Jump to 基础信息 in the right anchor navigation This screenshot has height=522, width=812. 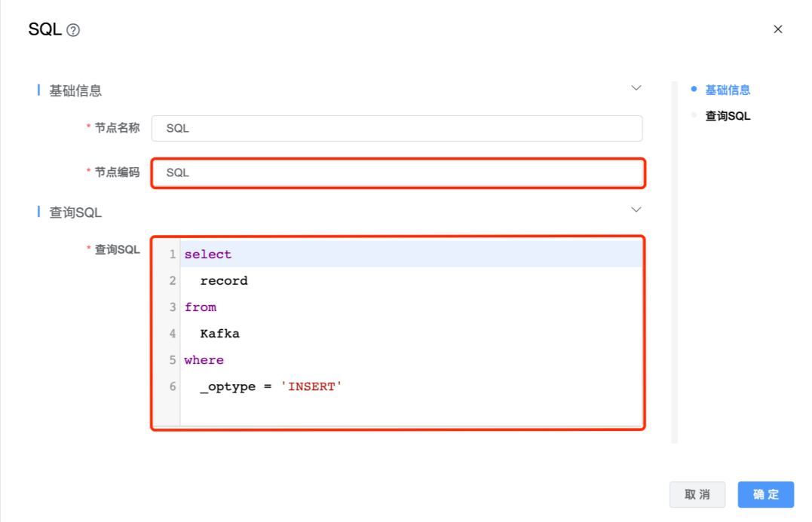tap(728, 90)
